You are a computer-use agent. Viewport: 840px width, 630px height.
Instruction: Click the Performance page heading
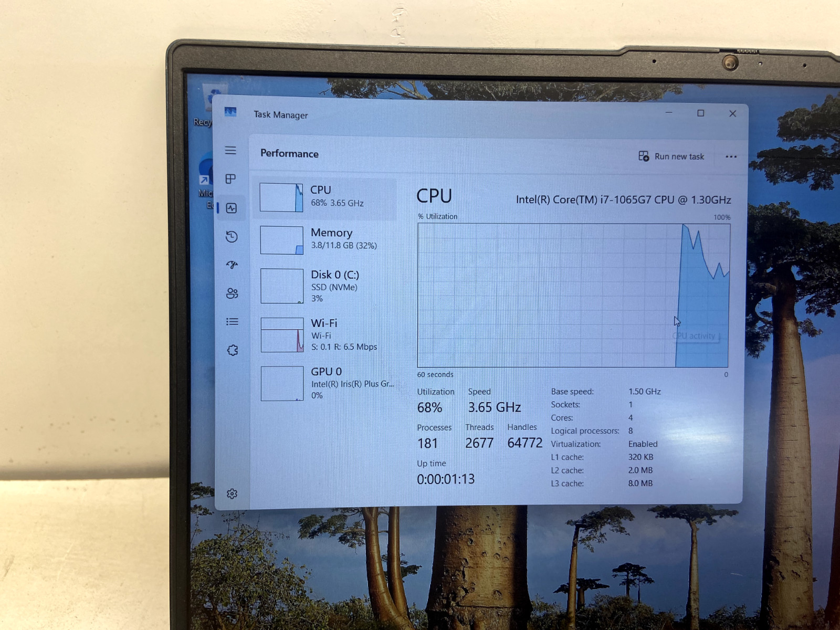[289, 153]
